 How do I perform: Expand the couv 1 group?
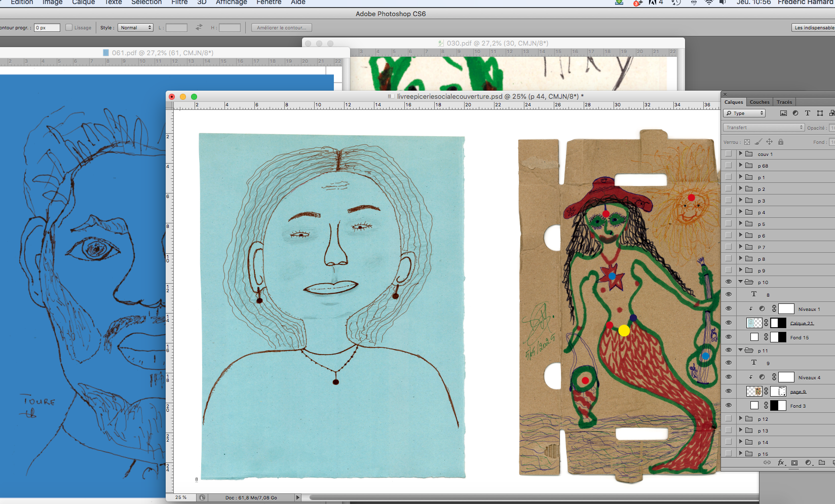click(x=740, y=153)
